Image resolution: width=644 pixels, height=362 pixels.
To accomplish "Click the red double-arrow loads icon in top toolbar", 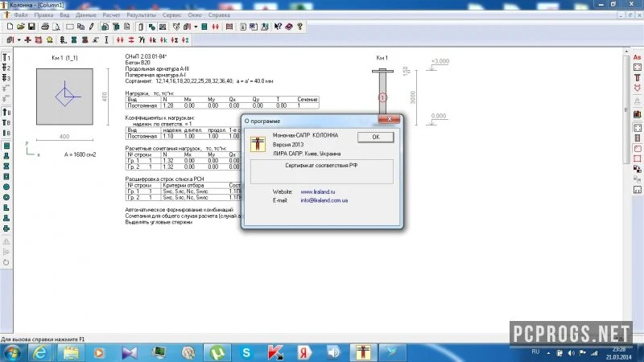I will point(215,27).
